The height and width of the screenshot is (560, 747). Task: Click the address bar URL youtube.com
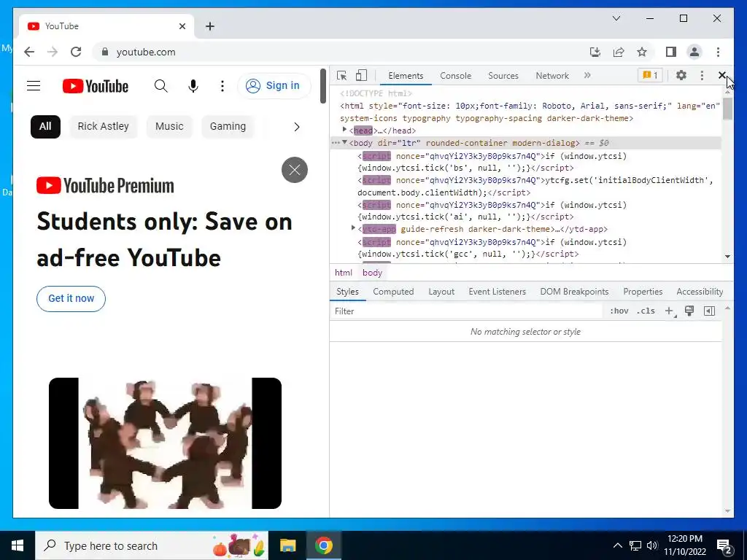pos(146,52)
